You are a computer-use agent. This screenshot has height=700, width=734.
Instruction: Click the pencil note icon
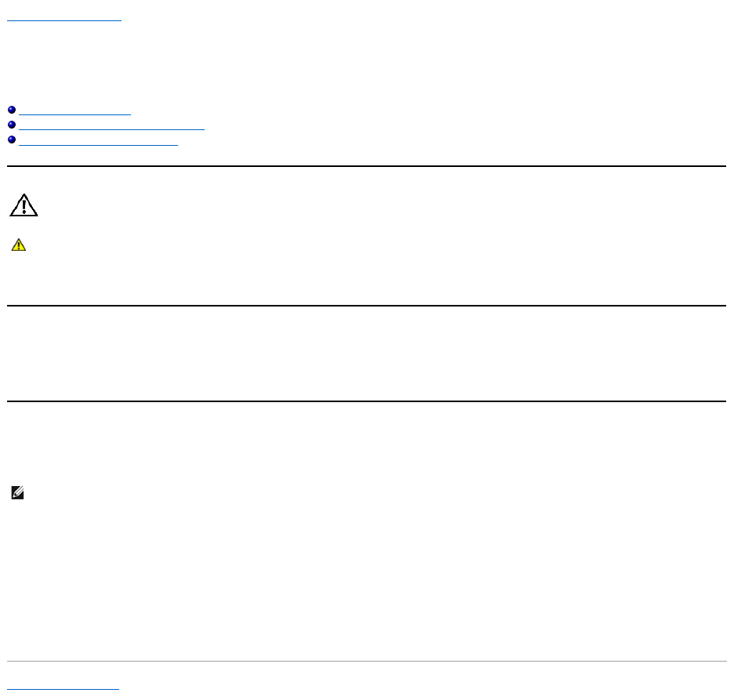point(18,493)
